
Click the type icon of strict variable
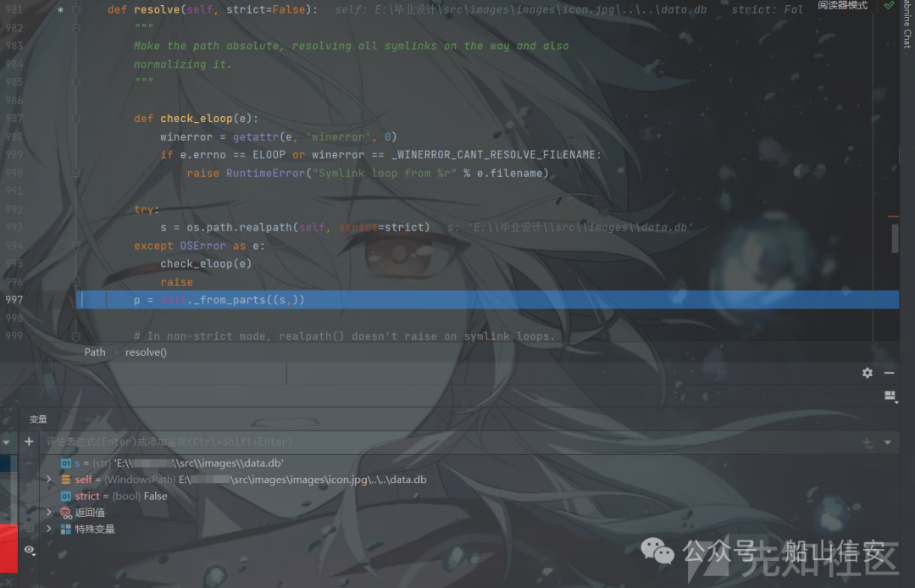[x=66, y=496]
